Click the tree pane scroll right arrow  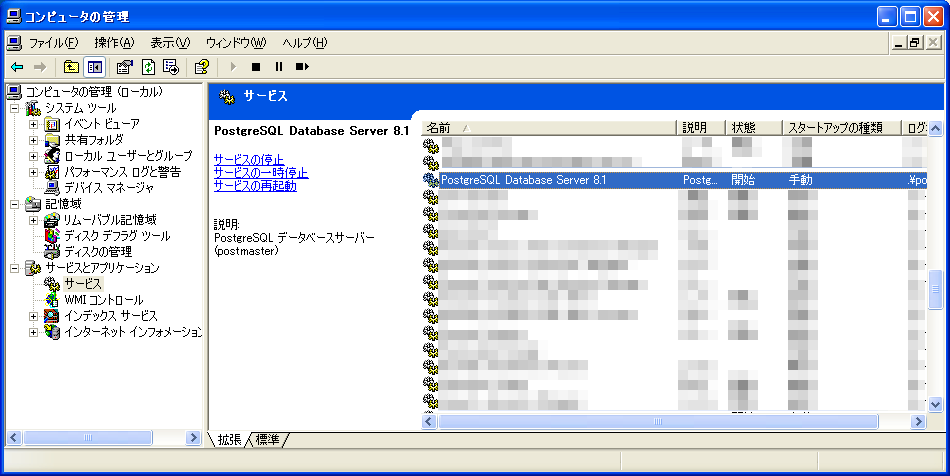coord(193,437)
